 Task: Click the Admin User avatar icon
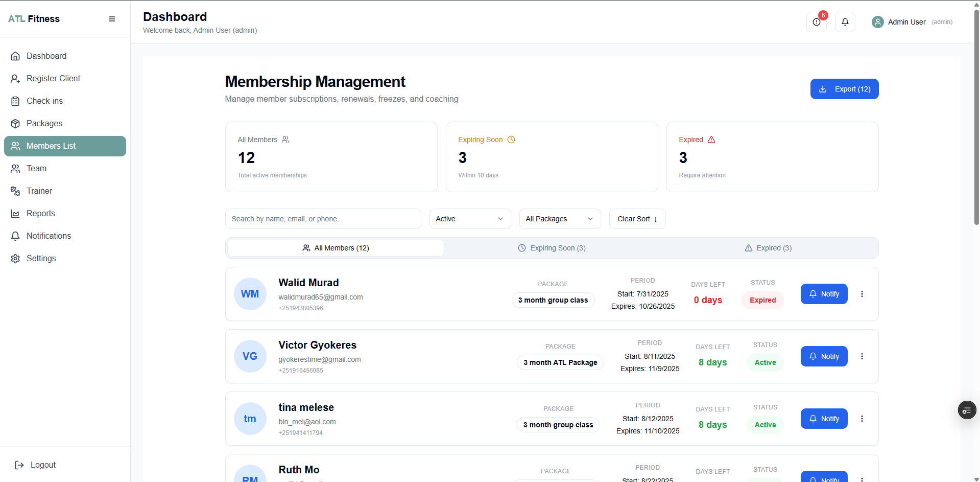tap(878, 22)
